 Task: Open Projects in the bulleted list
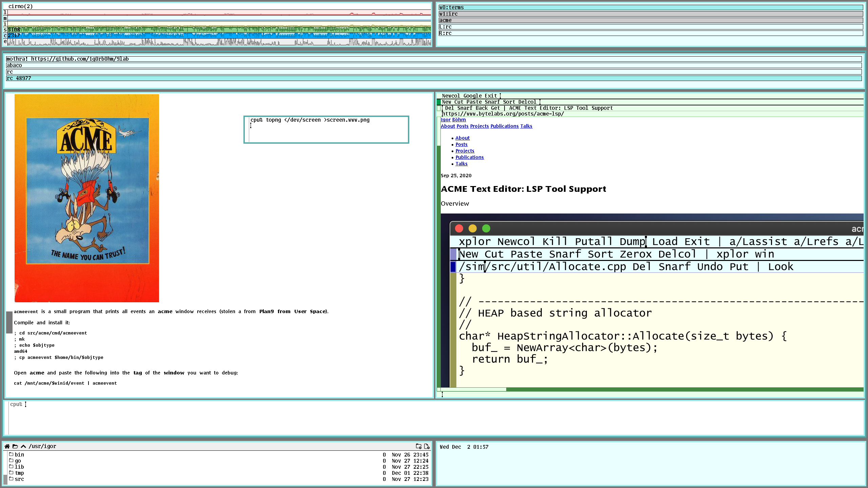pos(465,151)
